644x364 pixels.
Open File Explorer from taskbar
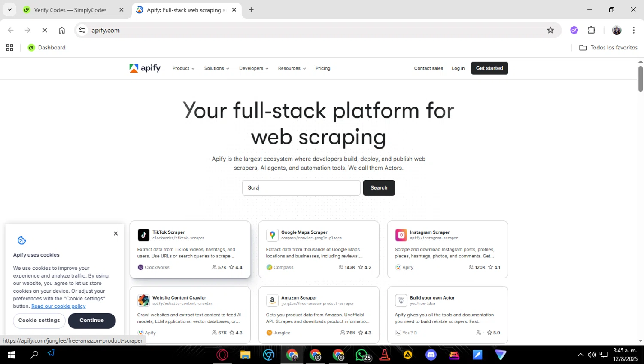(x=245, y=355)
